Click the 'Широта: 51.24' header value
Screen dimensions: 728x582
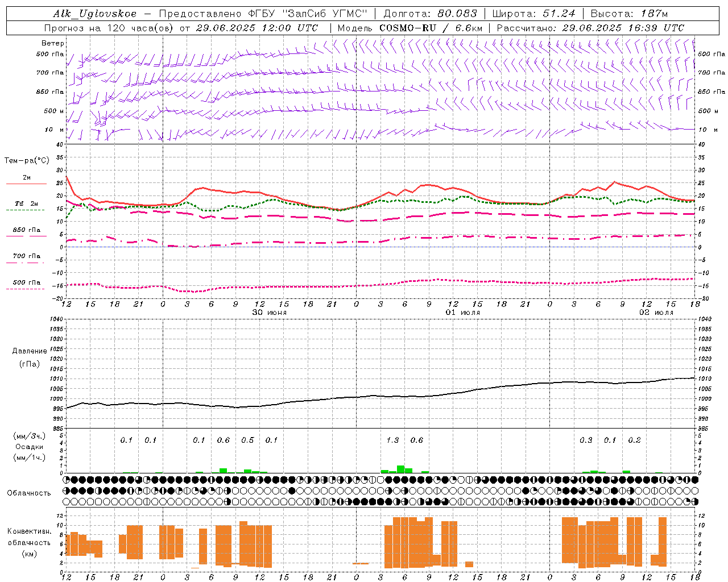[534, 14]
